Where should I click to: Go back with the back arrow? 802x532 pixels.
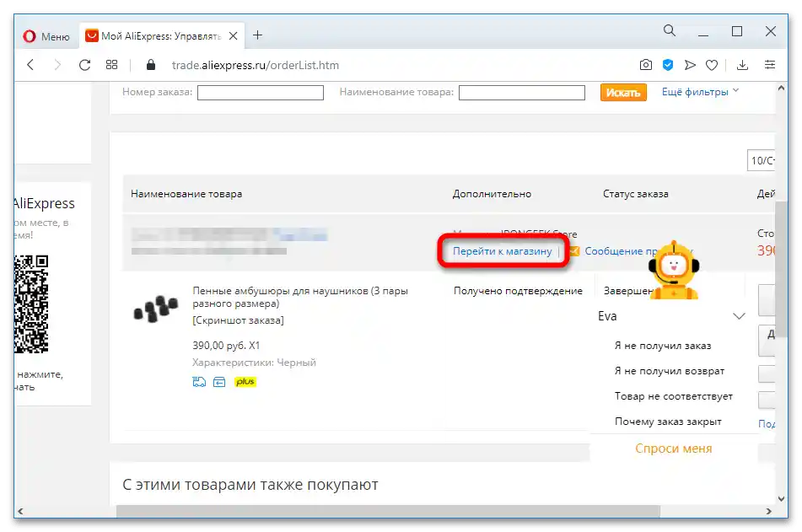[x=30, y=65]
